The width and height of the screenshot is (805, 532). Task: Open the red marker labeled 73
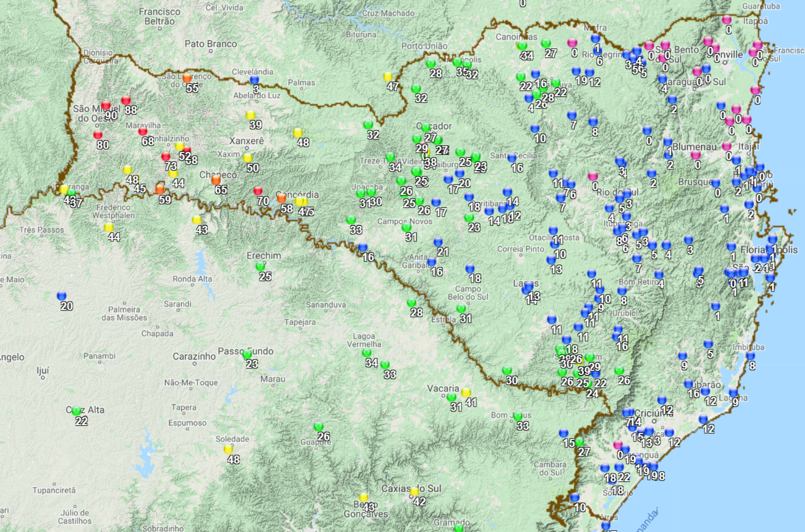pyautogui.click(x=166, y=157)
